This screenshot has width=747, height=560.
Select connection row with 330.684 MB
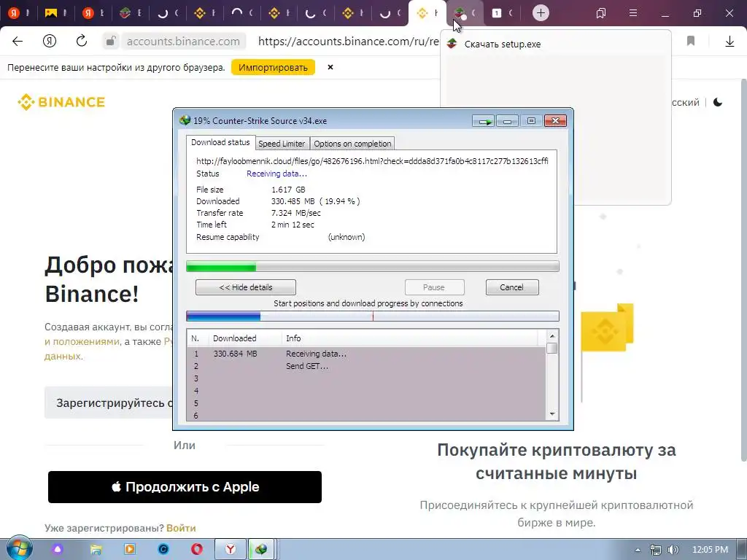pyautogui.click(x=366, y=354)
